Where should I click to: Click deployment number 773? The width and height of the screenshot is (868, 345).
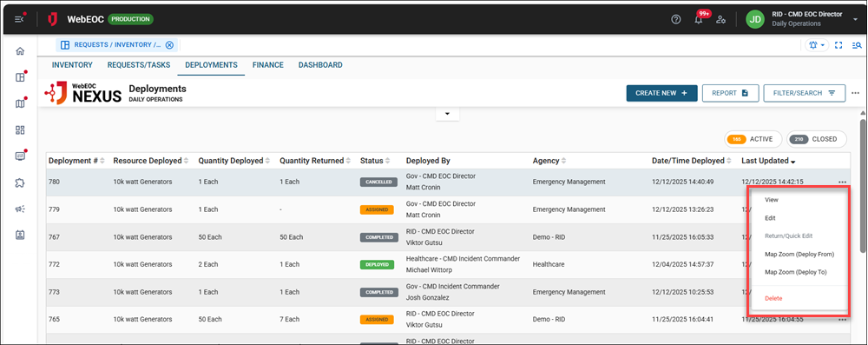[54, 292]
